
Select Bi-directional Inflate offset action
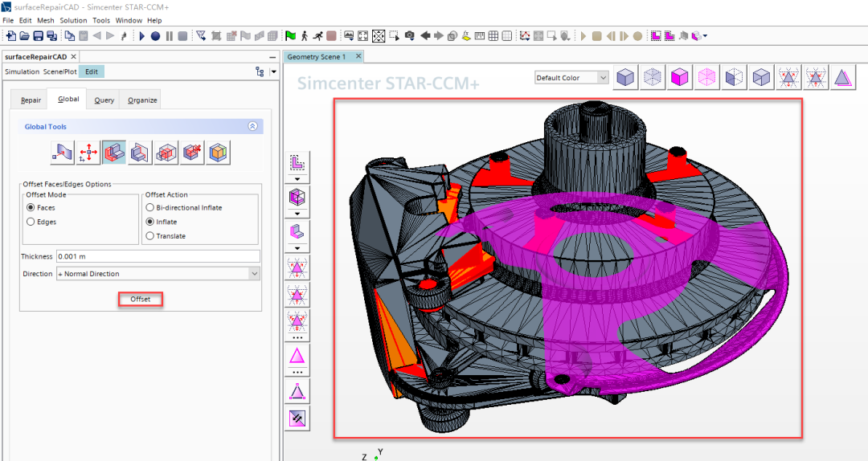(149, 207)
